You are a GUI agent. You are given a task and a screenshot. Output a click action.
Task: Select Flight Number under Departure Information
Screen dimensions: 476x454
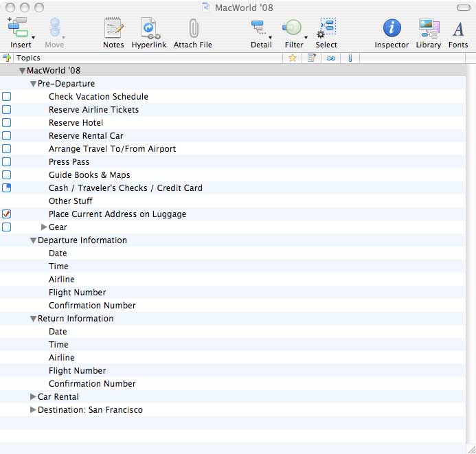pos(233,292)
